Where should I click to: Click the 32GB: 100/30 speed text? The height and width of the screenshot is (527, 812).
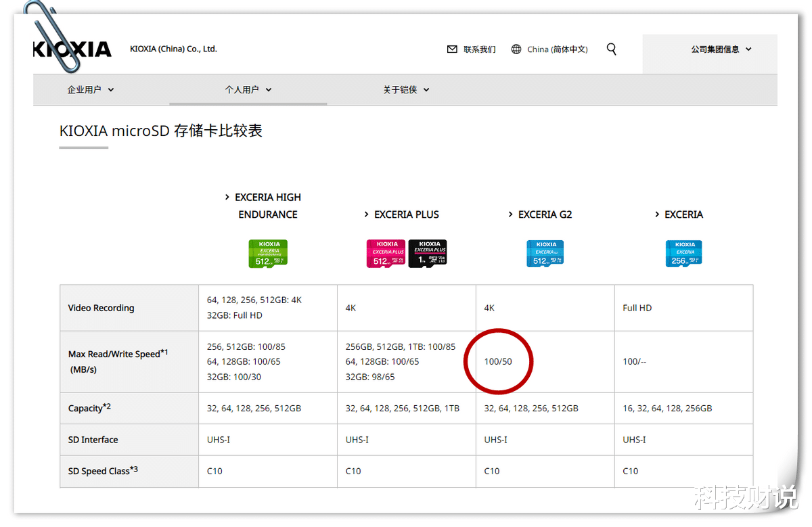coord(234,376)
